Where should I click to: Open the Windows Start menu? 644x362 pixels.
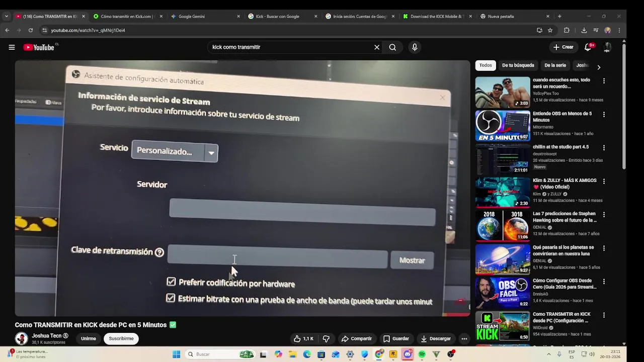coord(177,354)
